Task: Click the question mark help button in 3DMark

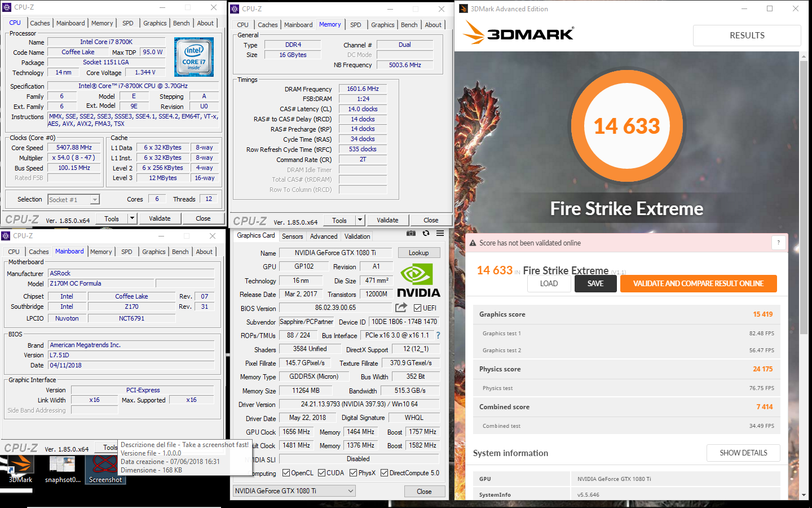Action: coord(779,243)
